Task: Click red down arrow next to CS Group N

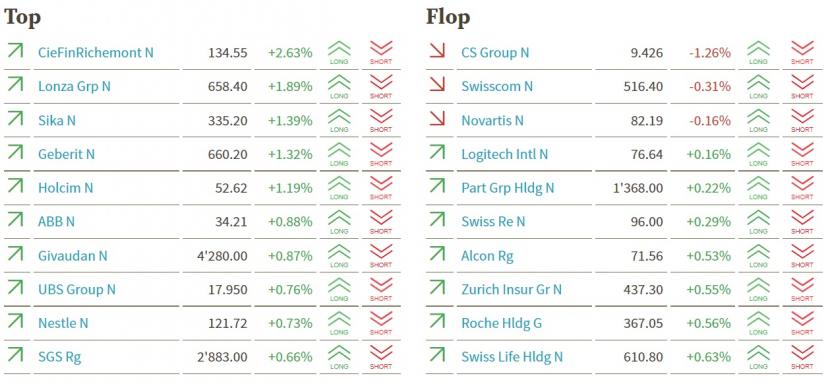Action: (437, 51)
